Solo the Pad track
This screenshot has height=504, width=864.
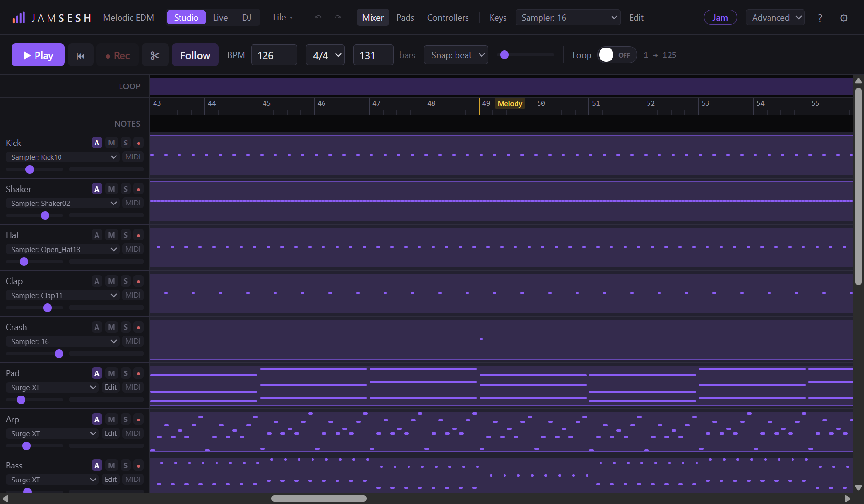[x=125, y=373]
